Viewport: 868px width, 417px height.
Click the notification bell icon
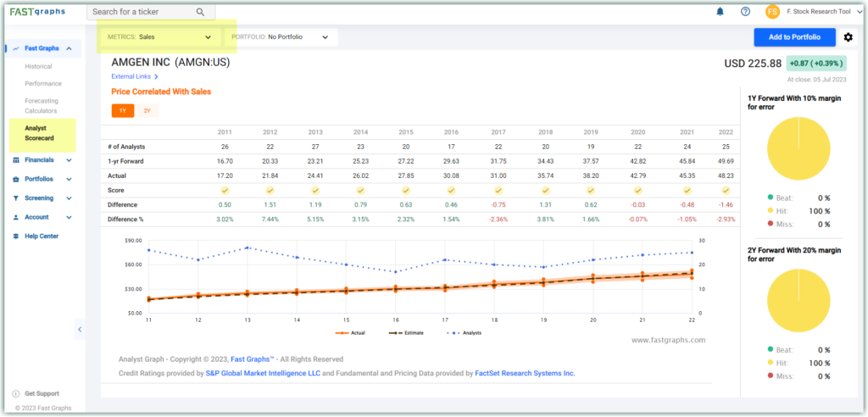(721, 11)
